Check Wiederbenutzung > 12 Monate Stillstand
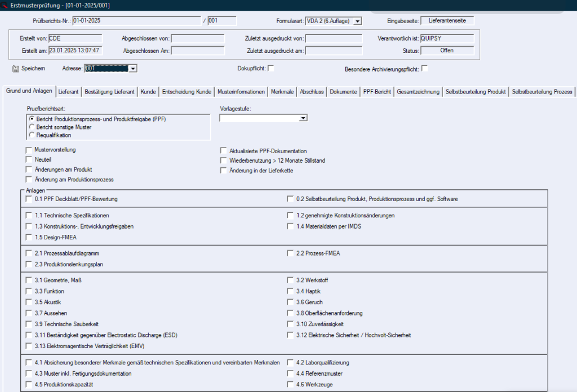The width and height of the screenshot is (577, 392). click(223, 161)
